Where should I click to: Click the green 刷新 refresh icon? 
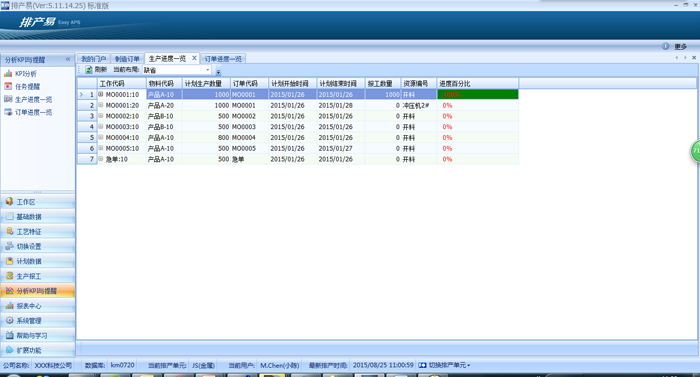tap(88, 70)
